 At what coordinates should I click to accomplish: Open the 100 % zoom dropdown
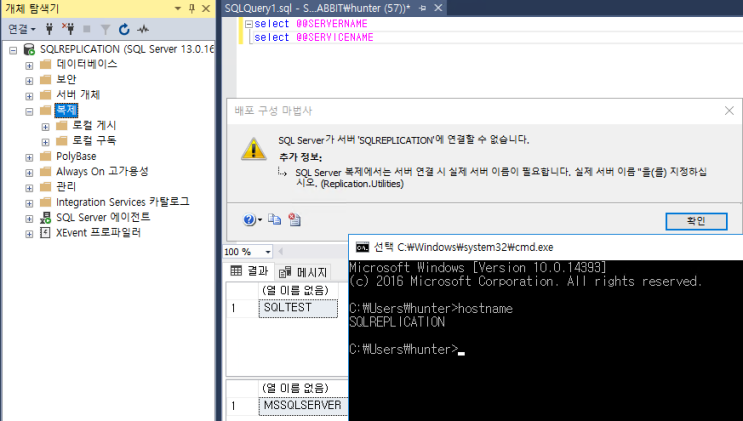[x=268, y=252]
